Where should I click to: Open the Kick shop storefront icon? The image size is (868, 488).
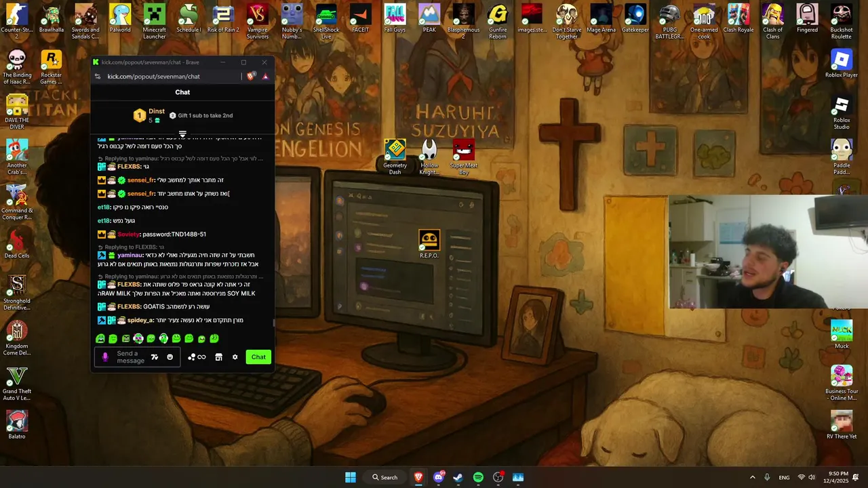218,357
